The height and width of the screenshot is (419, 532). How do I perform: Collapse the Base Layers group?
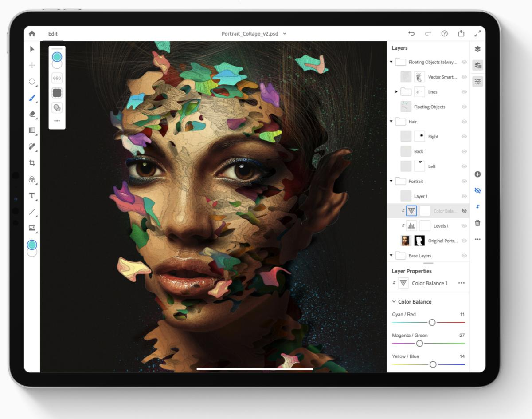391,256
